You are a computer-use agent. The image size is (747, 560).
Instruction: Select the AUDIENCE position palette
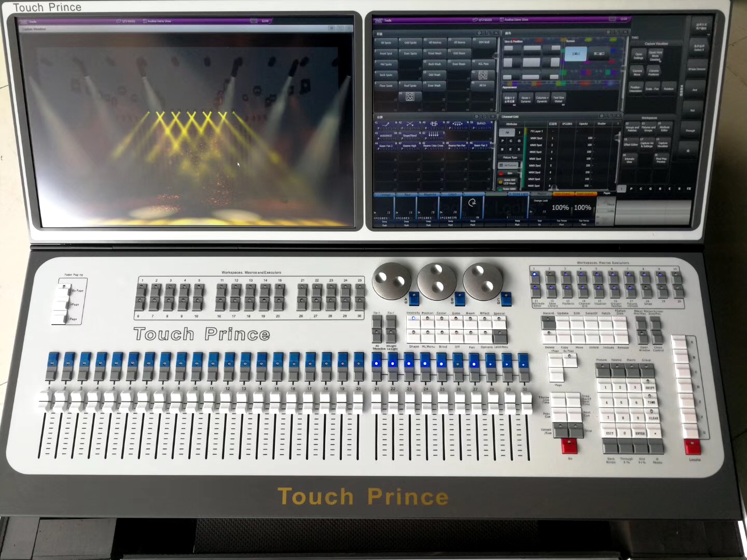click(x=386, y=136)
